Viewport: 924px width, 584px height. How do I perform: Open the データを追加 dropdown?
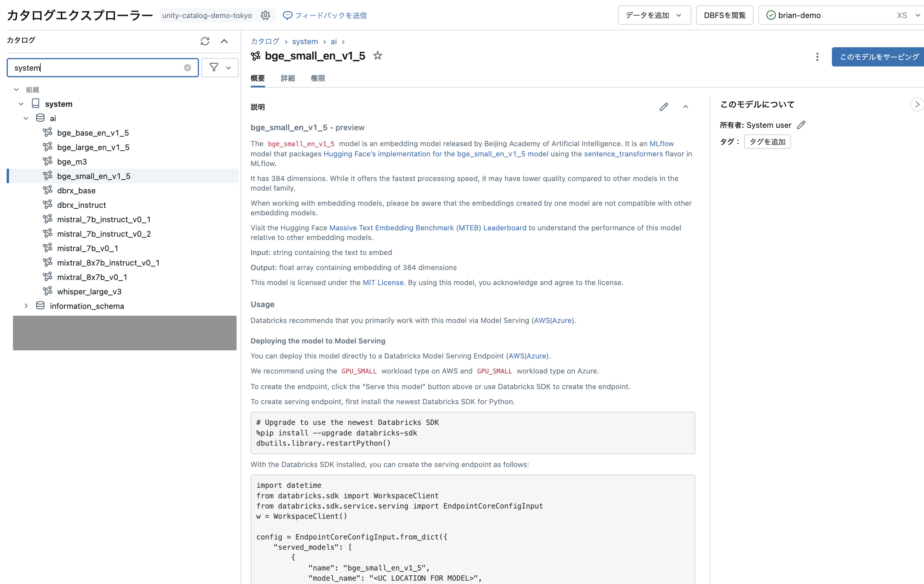pos(654,15)
